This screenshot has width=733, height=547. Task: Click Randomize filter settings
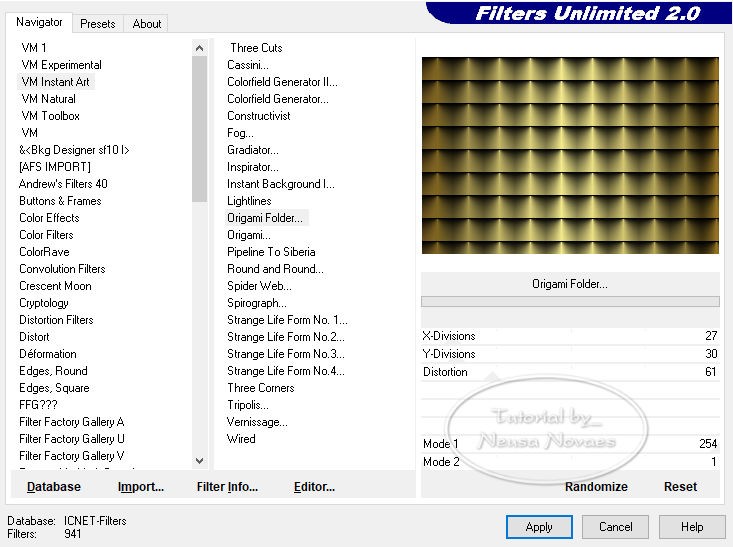(596, 487)
